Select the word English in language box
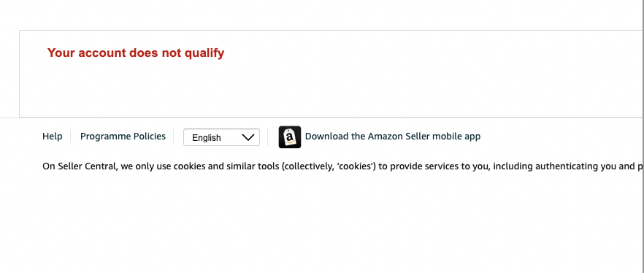 [x=206, y=138]
